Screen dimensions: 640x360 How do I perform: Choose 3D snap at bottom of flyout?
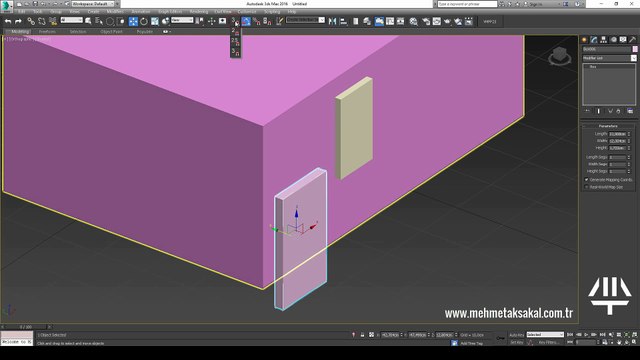pyautogui.click(x=235, y=52)
